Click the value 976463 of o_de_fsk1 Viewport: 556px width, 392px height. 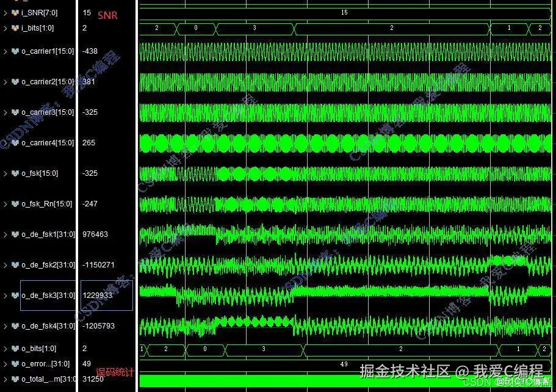[x=95, y=234]
